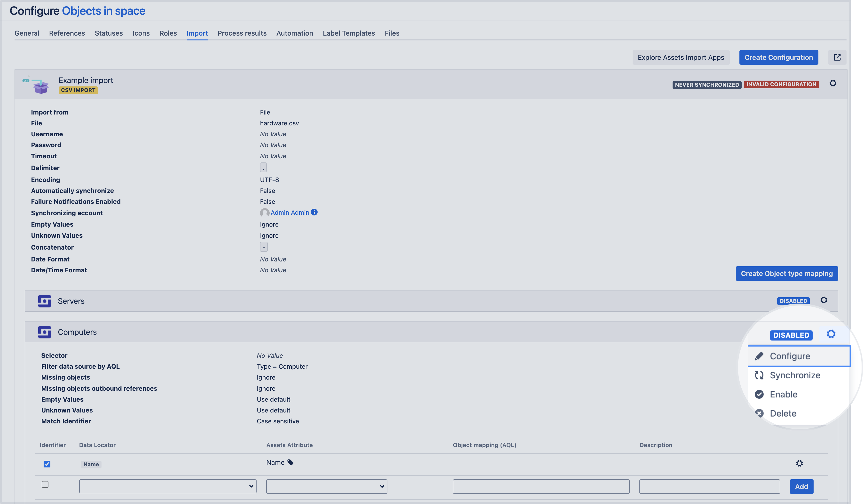This screenshot has height=504, width=863.
Task: Switch to the General tab
Action: point(26,33)
